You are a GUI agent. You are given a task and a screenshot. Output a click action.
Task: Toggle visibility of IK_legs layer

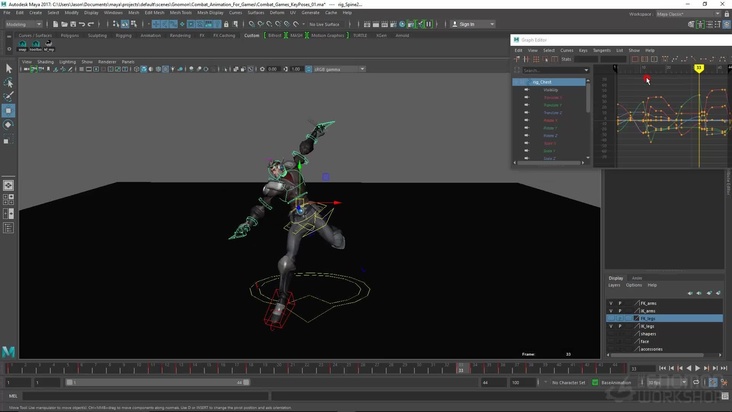click(611, 326)
